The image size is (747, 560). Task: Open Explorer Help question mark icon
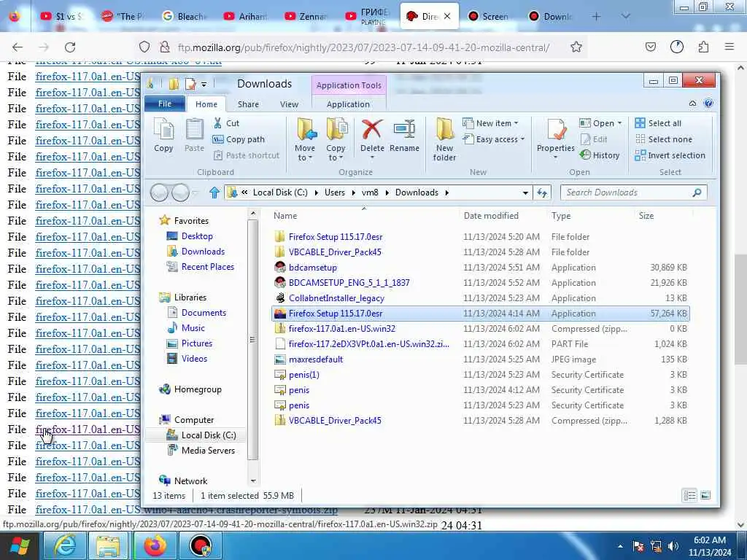[708, 104]
